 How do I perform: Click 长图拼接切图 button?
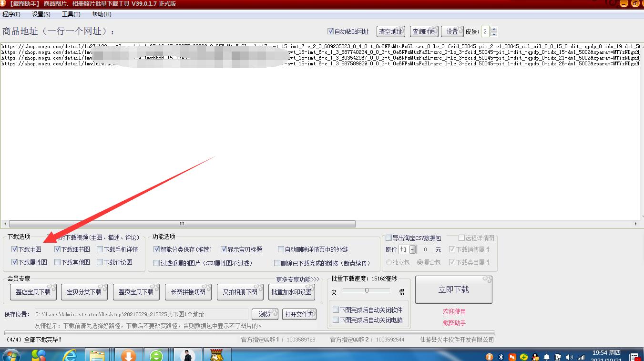pos(188,292)
